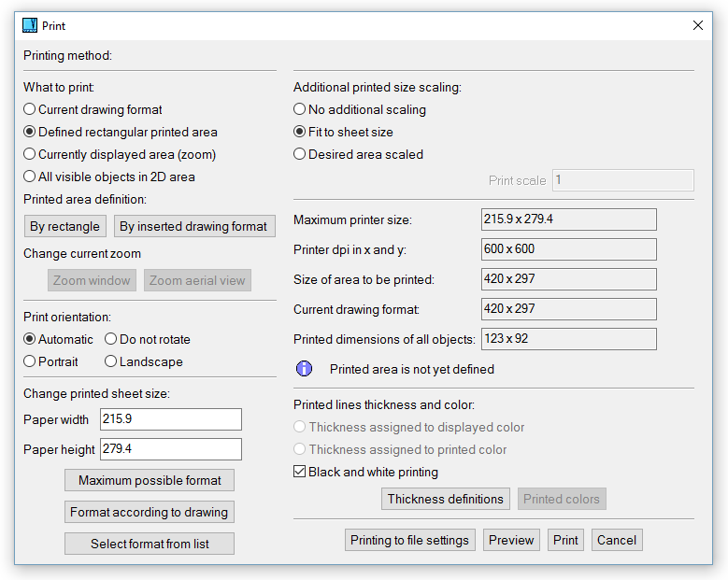This screenshot has width=728, height=580.
Task: Click the blue info icon
Action: tap(304, 369)
